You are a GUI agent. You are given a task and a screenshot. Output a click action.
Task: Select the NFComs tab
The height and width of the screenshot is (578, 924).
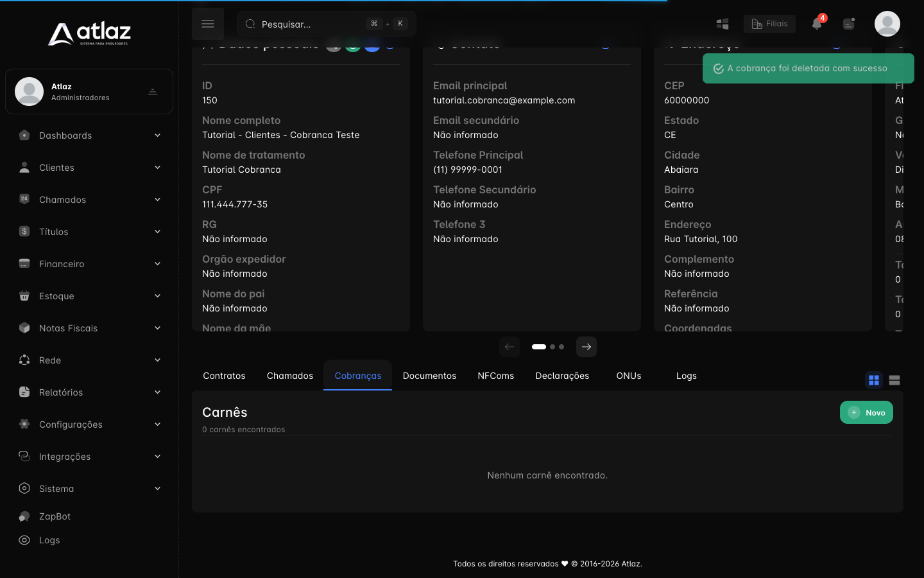496,376
